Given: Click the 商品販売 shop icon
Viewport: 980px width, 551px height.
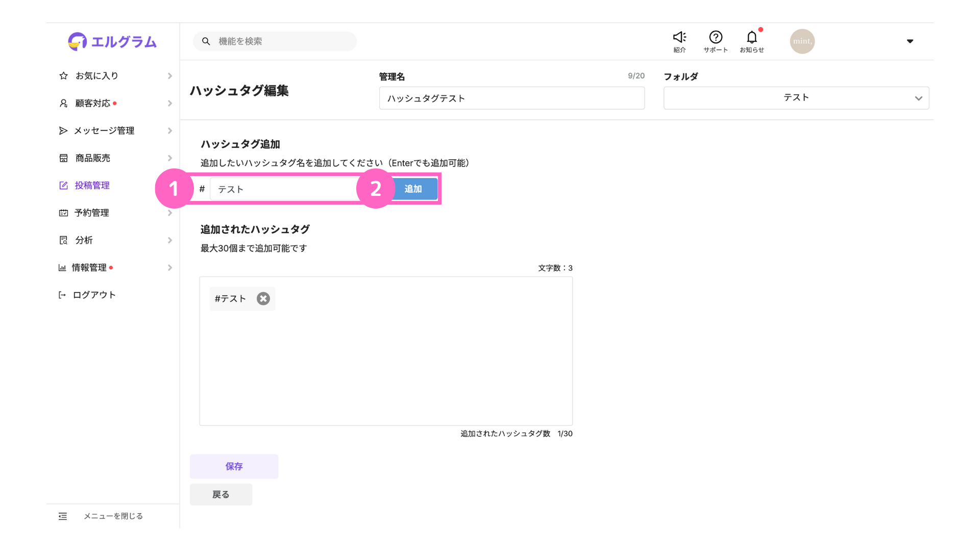Looking at the screenshot, I should pos(63,158).
